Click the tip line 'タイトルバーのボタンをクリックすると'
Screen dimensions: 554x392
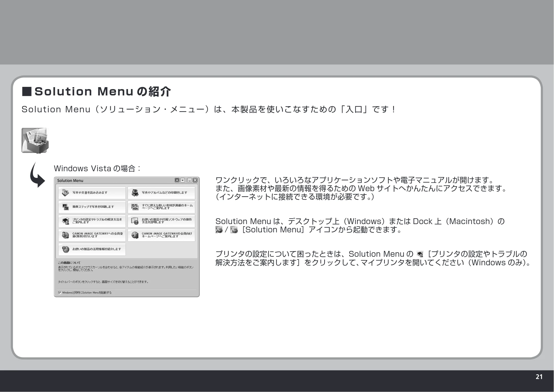[x=103, y=282]
